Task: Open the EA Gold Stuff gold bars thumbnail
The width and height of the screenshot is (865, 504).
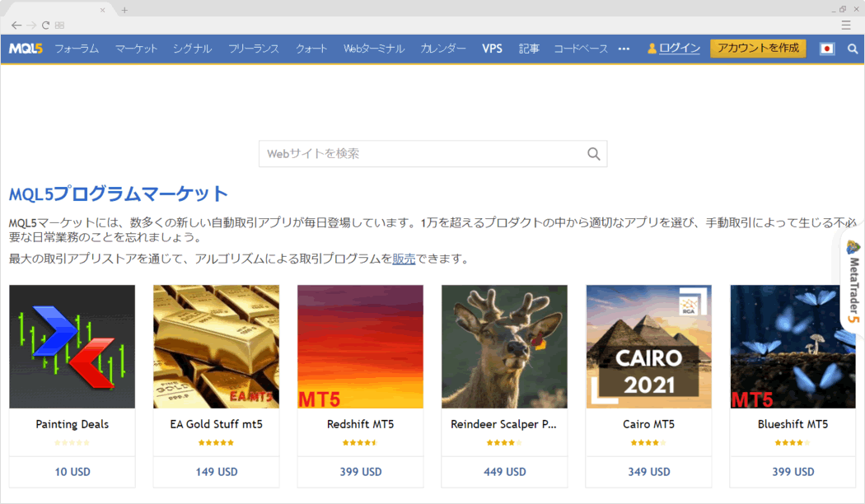Action: (x=216, y=347)
